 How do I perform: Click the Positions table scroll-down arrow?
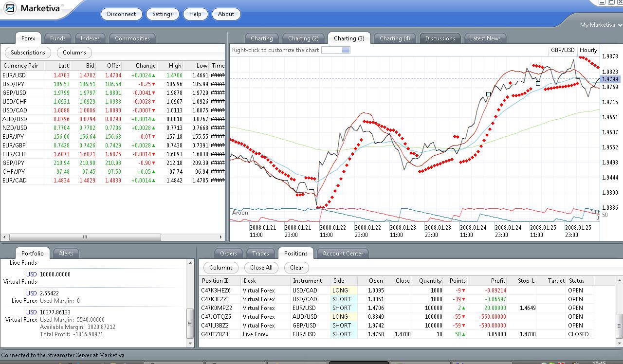click(x=619, y=344)
